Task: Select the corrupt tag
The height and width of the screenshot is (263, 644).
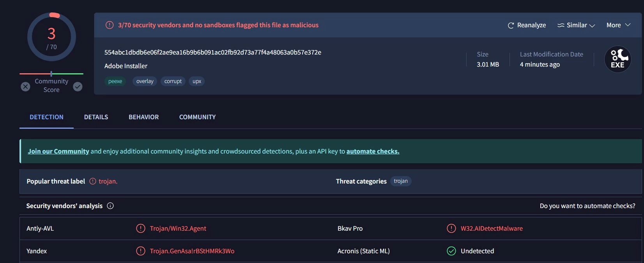Action: click(x=173, y=81)
